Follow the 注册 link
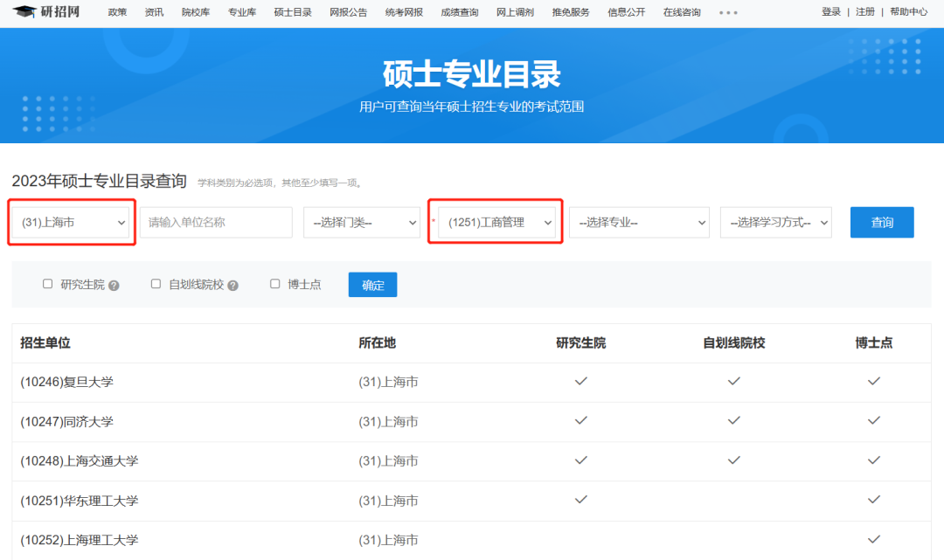Viewport: 944px width, 560px height. 865,12
